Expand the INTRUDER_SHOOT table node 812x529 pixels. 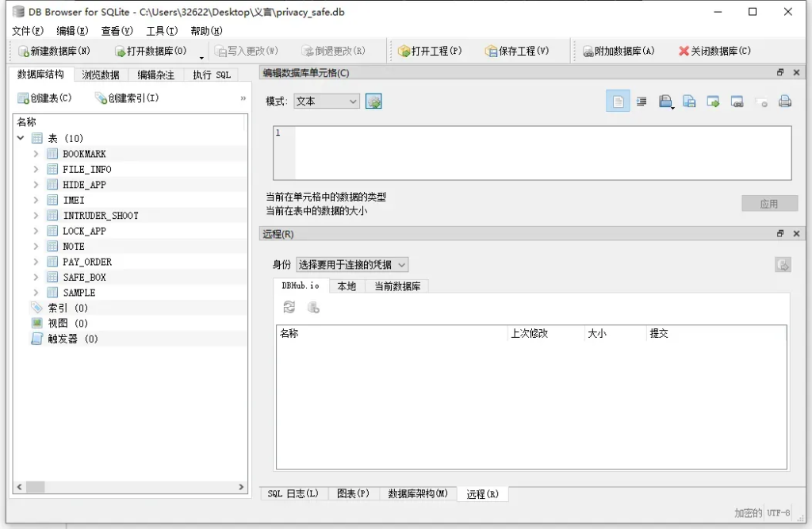pos(36,215)
